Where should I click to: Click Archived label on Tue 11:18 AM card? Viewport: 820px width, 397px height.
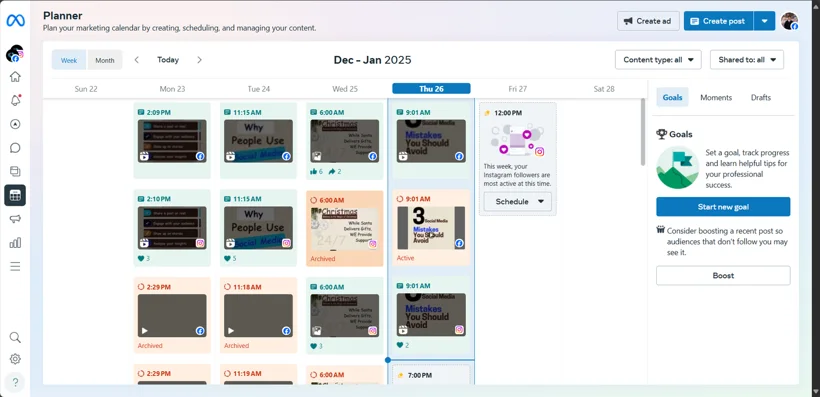(236, 346)
